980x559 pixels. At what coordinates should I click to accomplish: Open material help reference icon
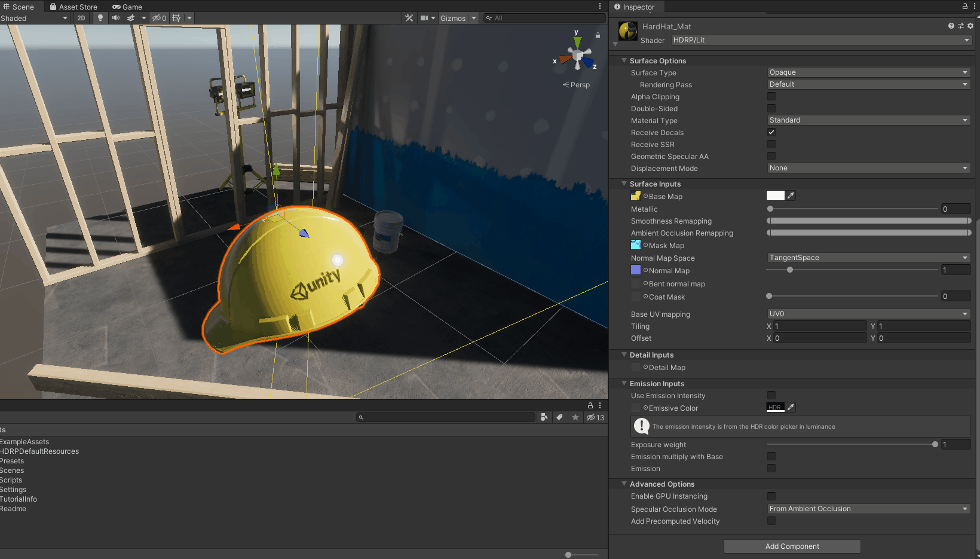pyautogui.click(x=951, y=26)
